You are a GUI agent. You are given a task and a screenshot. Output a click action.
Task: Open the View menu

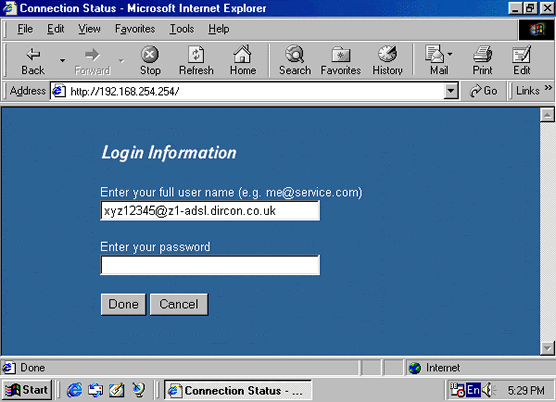89,29
